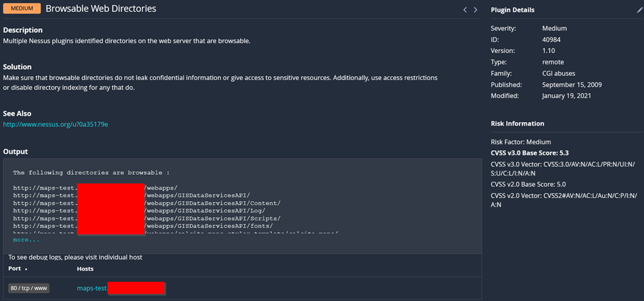Go to the previous plugin arrow
This screenshot has height=301, width=644.
coord(465,10)
